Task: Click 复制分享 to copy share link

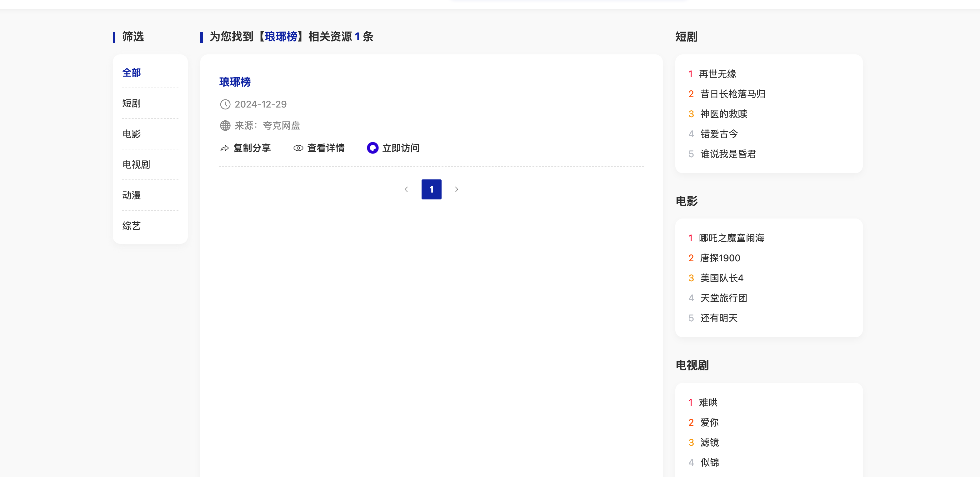Action: pyautogui.click(x=252, y=148)
